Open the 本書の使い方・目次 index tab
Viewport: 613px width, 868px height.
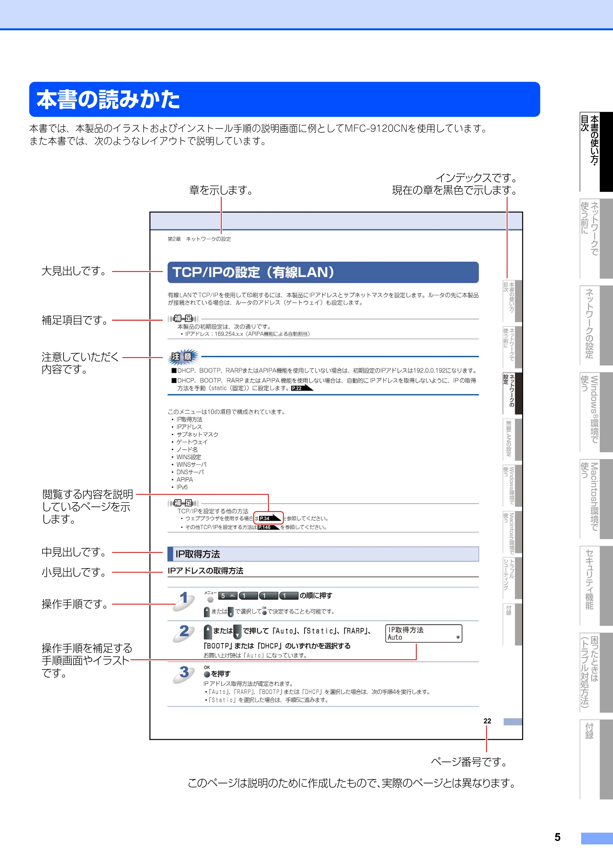point(596,151)
